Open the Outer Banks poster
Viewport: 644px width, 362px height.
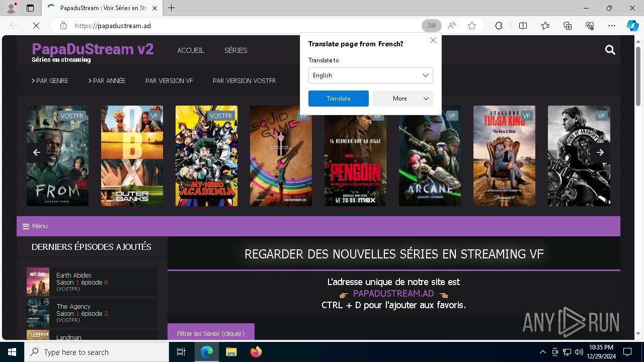[132, 156]
